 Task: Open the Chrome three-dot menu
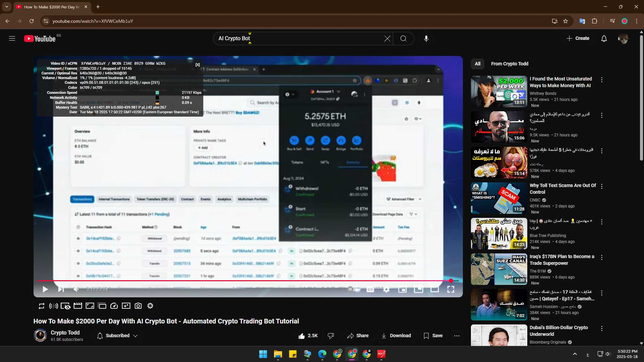point(637,21)
